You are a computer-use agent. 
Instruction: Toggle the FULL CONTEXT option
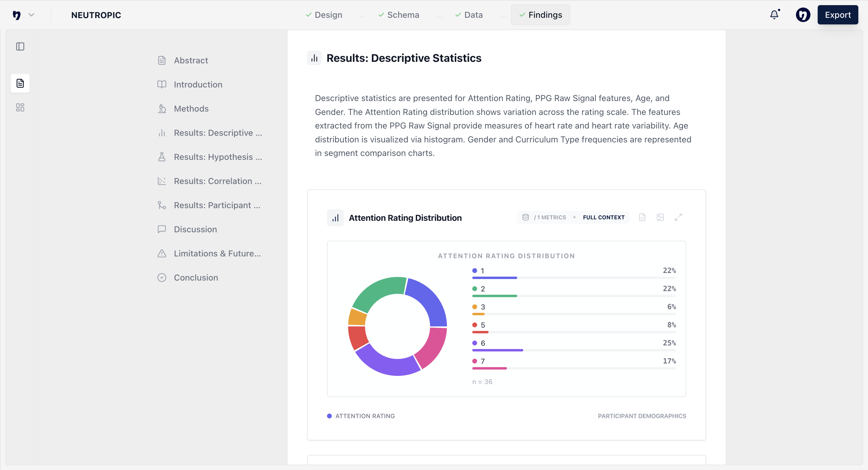[603, 218]
